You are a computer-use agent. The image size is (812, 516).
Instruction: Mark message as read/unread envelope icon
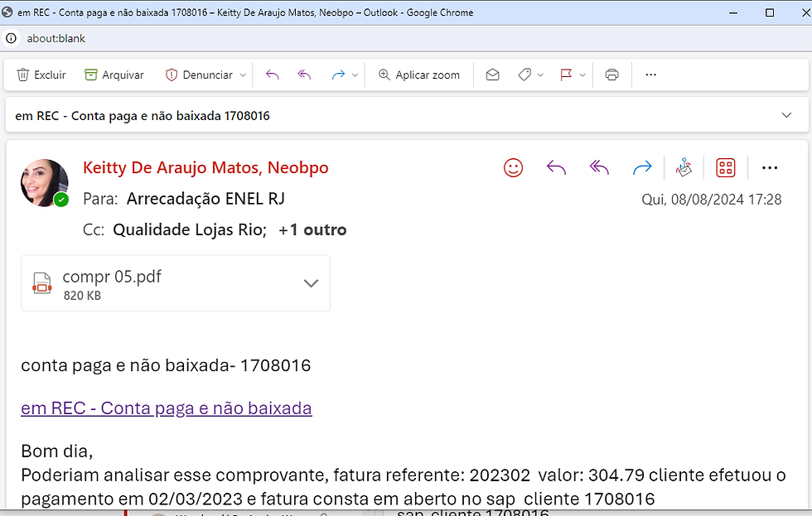[492, 75]
